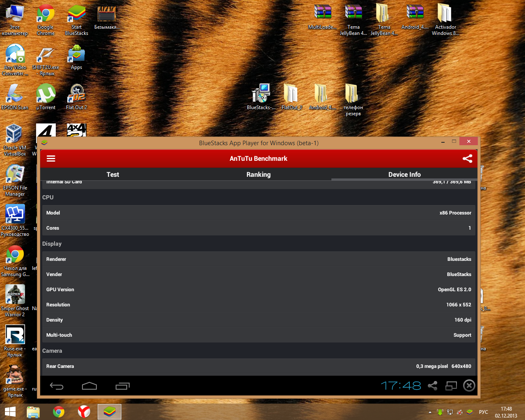Image resolution: width=525 pixels, height=420 pixels.
Task: Minimize the BlueStacks window
Action: coord(443,142)
